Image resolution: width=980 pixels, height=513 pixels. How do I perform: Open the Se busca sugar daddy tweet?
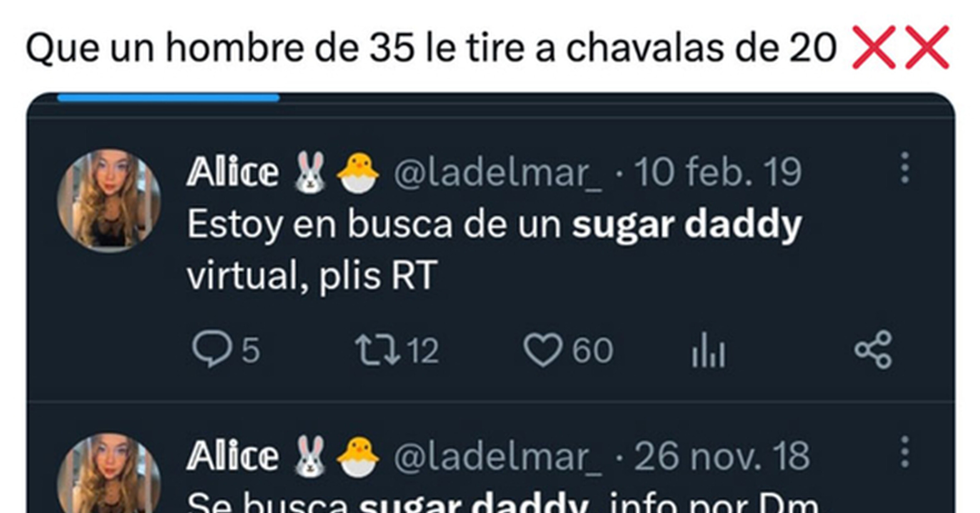pos(503,502)
